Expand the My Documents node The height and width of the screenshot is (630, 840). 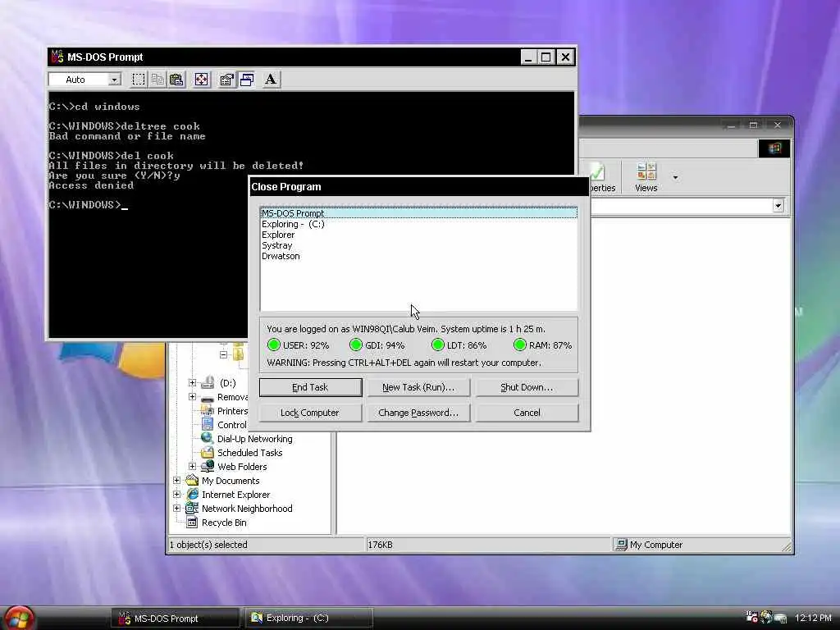coord(177,480)
